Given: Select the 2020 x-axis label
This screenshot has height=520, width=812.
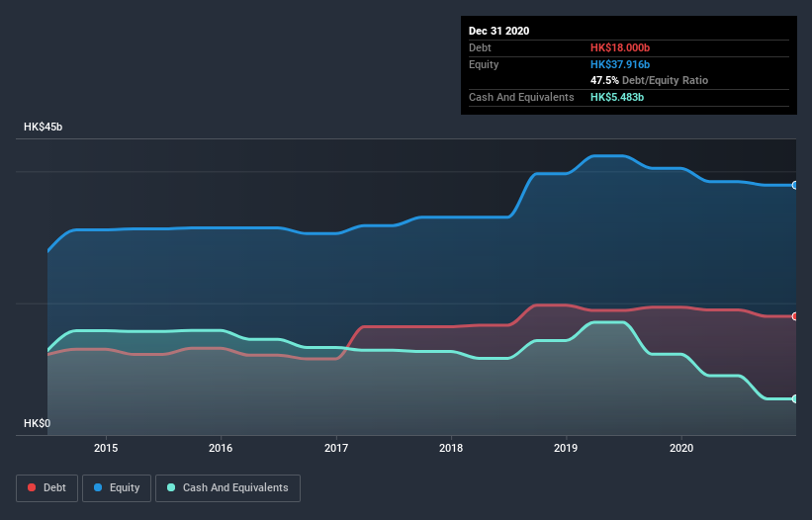Looking at the screenshot, I should click(681, 448).
